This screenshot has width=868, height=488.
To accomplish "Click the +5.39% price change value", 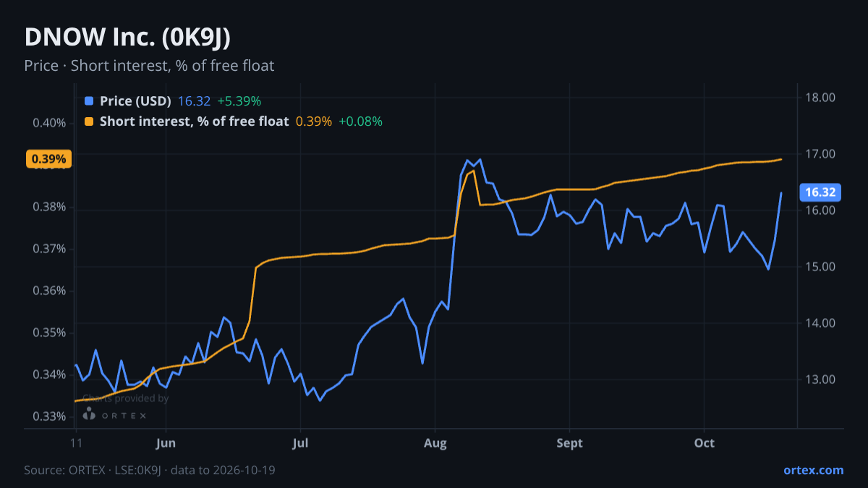I will coord(239,101).
